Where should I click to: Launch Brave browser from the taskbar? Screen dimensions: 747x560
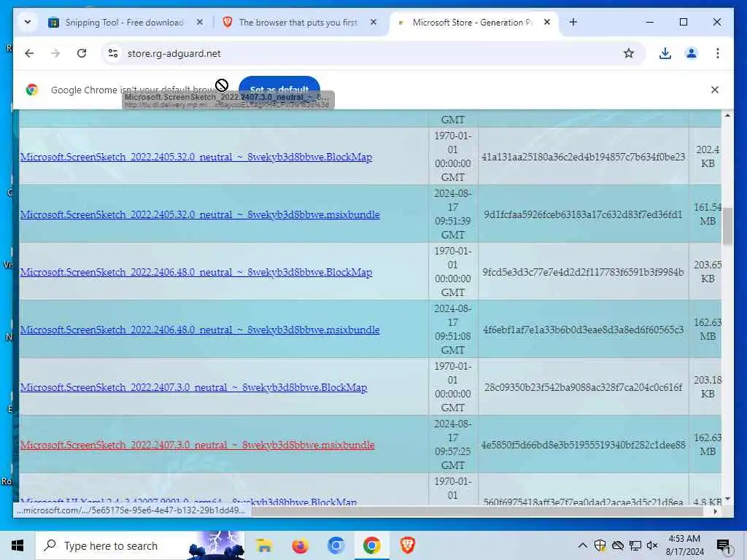(407, 545)
